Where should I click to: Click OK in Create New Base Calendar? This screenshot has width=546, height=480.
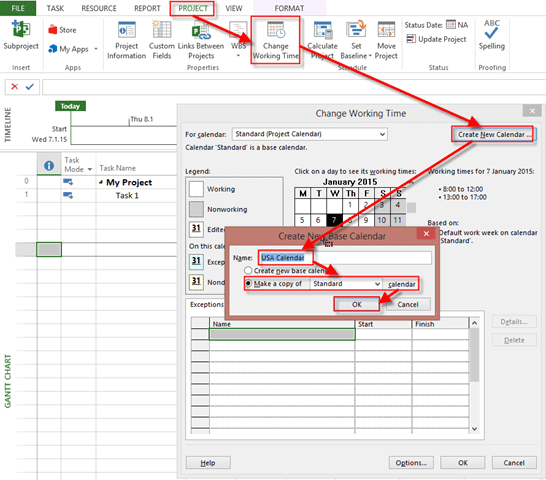click(357, 304)
